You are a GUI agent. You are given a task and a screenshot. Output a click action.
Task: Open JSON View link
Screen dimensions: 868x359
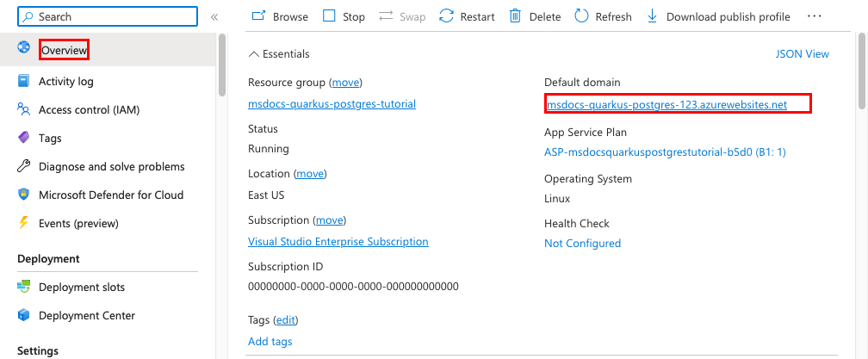pos(803,53)
